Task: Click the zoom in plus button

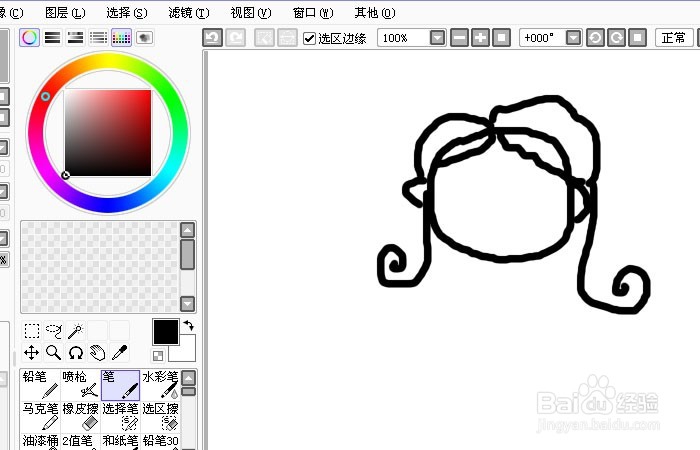Action: [x=480, y=38]
